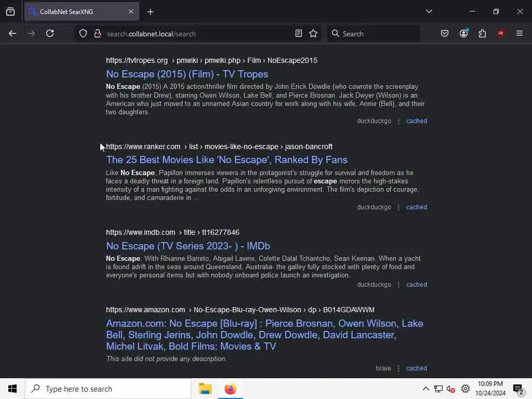Open network status tray icon
This screenshot has height=399, width=532.
(438, 389)
